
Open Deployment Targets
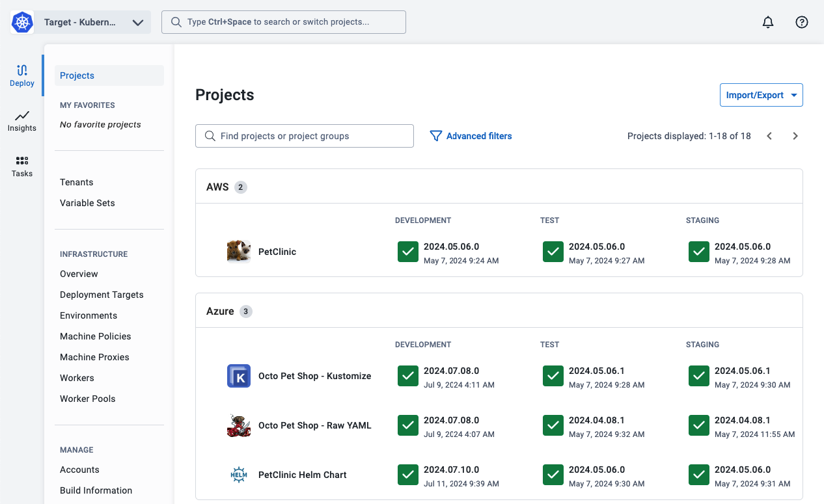point(102,295)
